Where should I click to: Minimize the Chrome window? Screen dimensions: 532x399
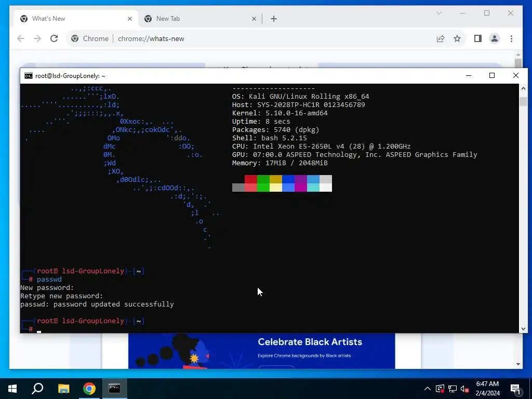pyautogui.click(x=463, y=13)
